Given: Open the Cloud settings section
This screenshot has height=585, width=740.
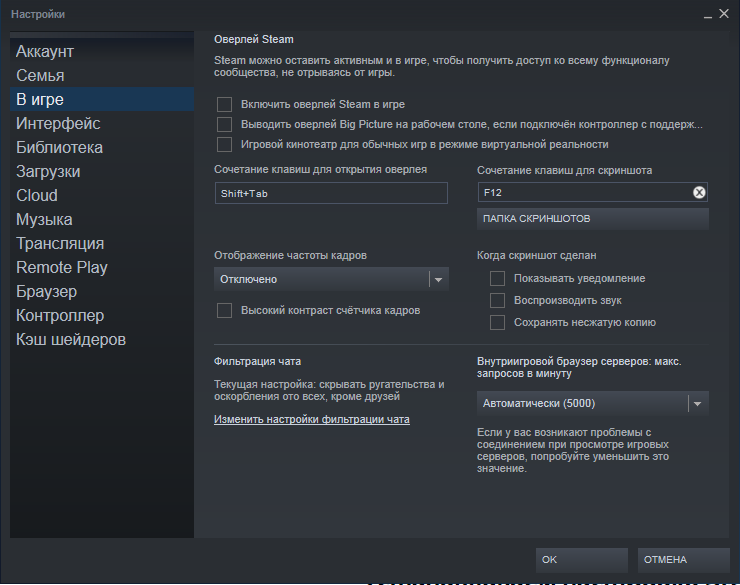Looking at the screenshot, I should 101,195.
